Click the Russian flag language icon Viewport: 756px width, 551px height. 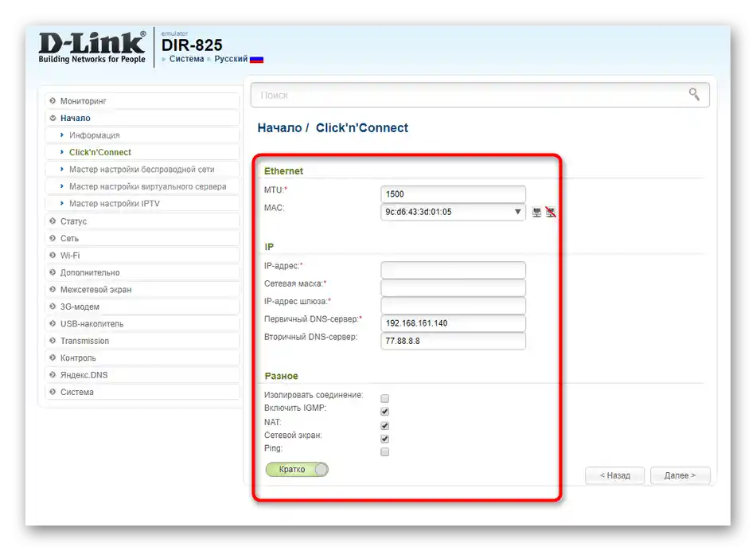[x=256, y=60]
